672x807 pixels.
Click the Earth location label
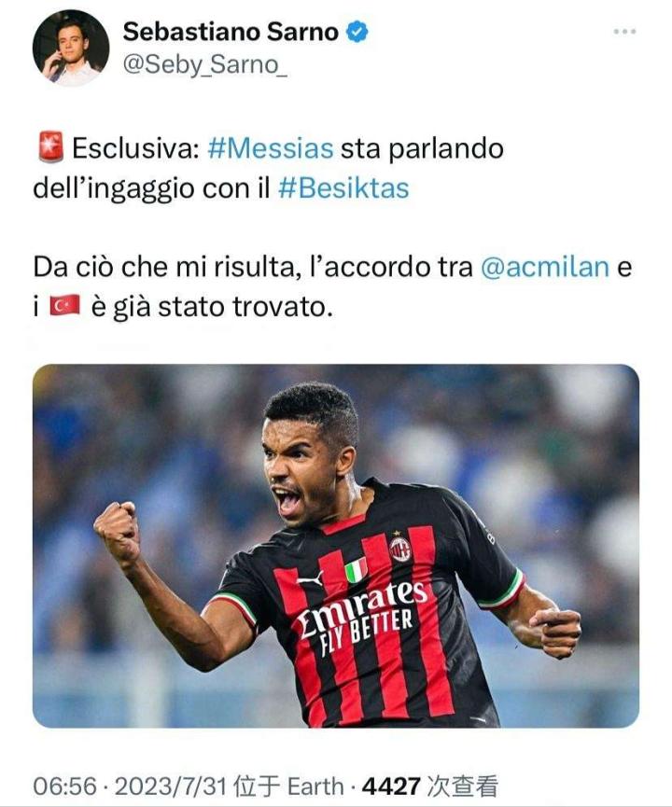coord(315,786)
